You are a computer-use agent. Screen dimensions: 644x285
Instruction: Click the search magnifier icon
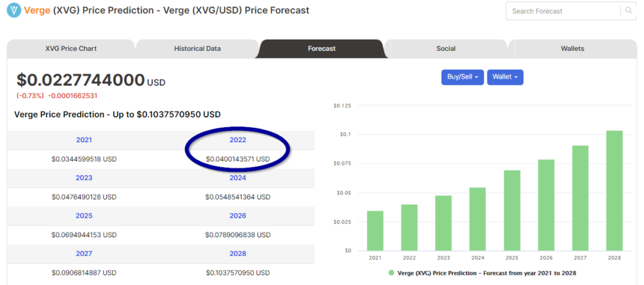point(629,11)
